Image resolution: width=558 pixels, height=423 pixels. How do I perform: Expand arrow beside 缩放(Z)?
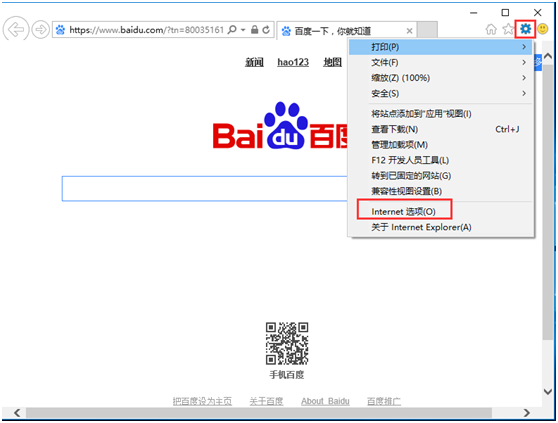524,78
